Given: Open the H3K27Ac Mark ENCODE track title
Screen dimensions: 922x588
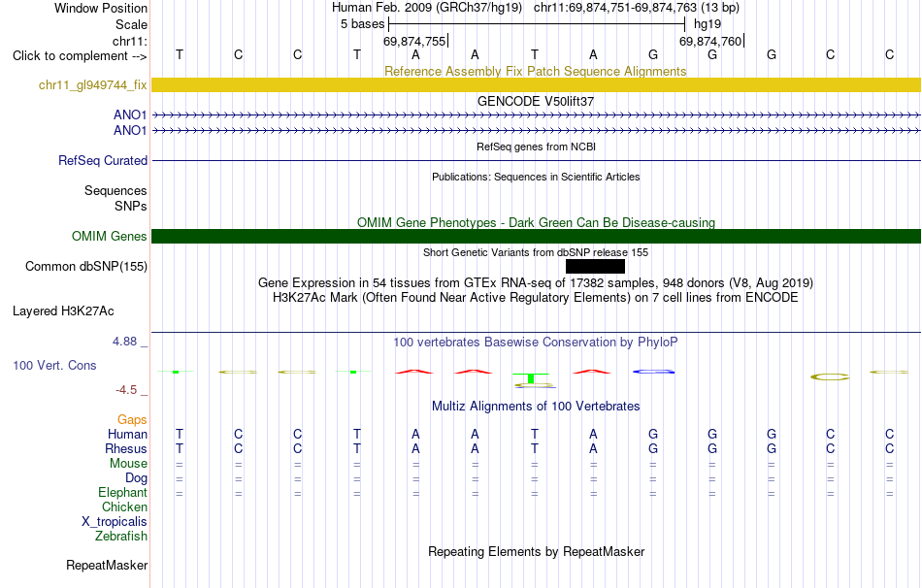Looking at the screenshot, I should pyautogui.click(x=535, y=298).
